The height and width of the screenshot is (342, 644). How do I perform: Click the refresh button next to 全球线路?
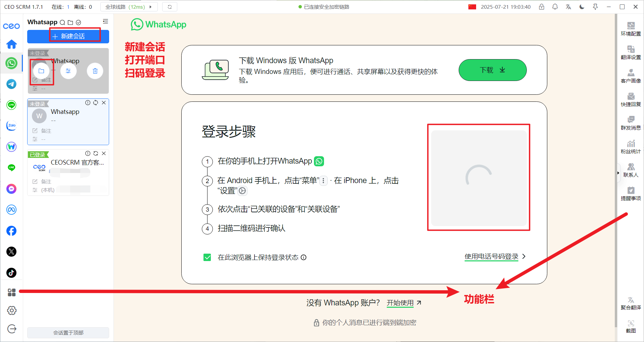170,7
